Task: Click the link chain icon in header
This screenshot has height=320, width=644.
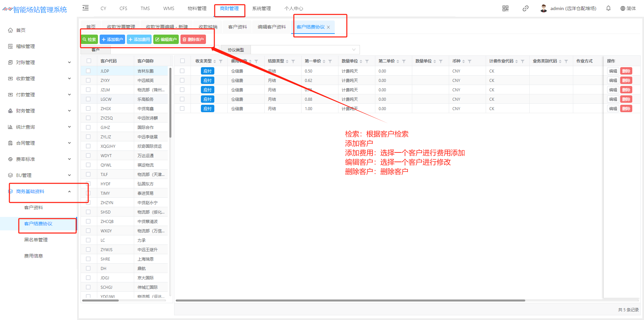Action: tap(526, 8)
